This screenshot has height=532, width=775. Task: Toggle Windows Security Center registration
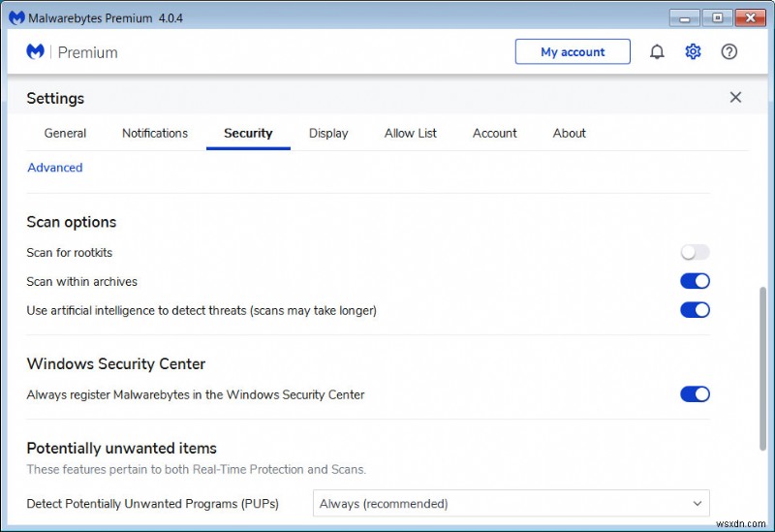[x=695, y=394]
